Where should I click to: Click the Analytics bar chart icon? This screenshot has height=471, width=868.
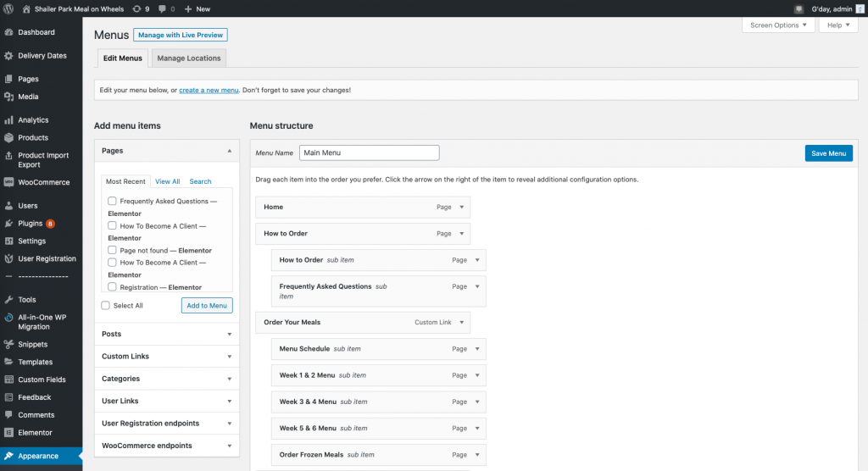[x=8, y=120]
